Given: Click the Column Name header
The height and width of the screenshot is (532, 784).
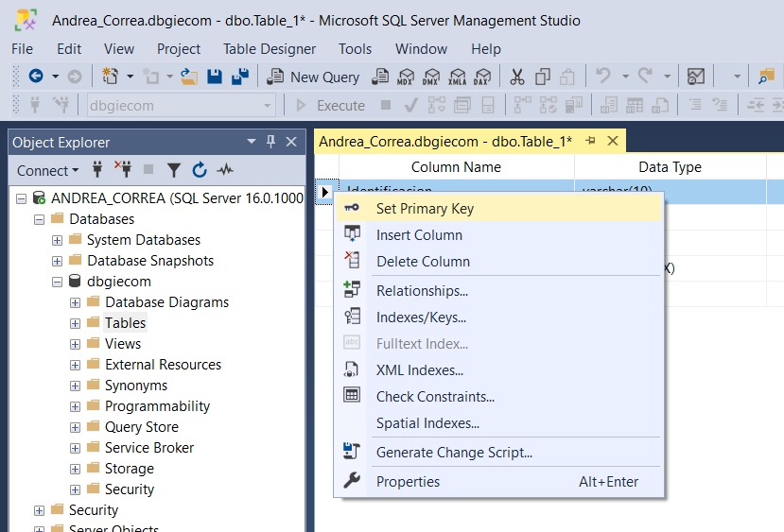Looking at the screenshot, I should [456, 167].
